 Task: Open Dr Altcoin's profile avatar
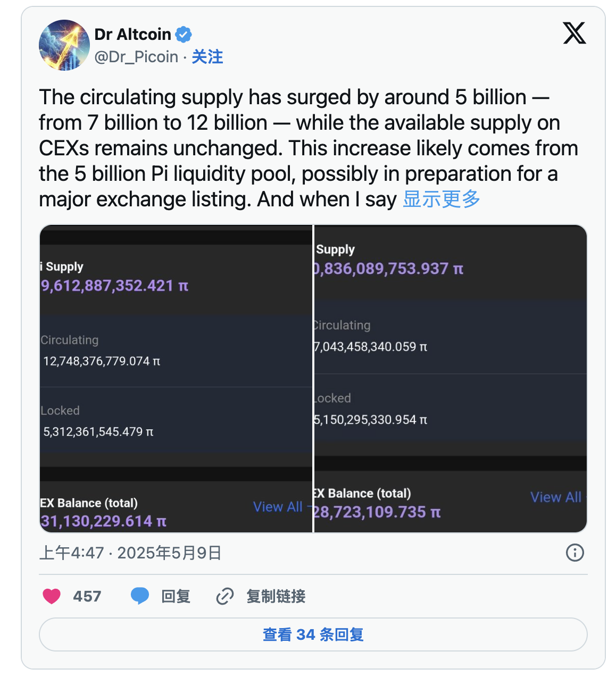point(64,45)
